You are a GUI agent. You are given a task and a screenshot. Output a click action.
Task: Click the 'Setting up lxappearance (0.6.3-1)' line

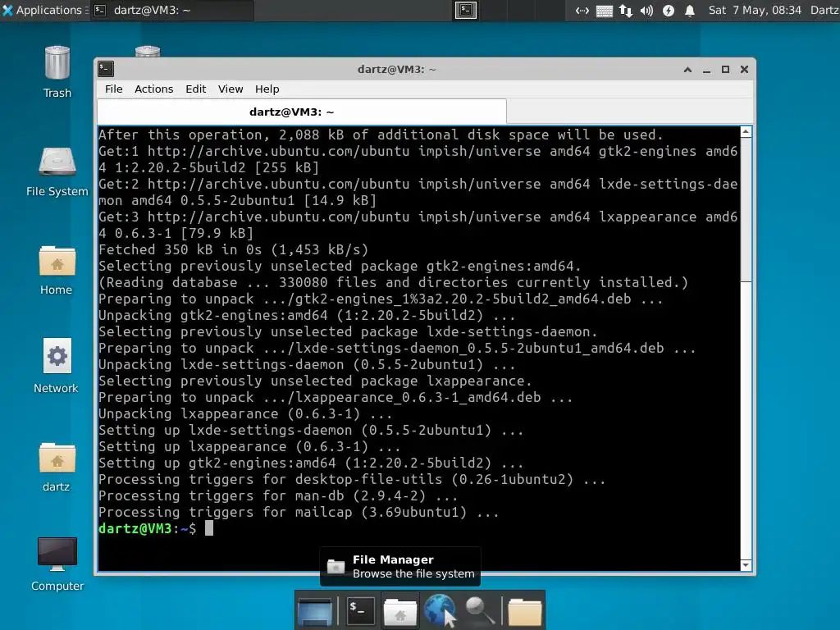(249, 446)
